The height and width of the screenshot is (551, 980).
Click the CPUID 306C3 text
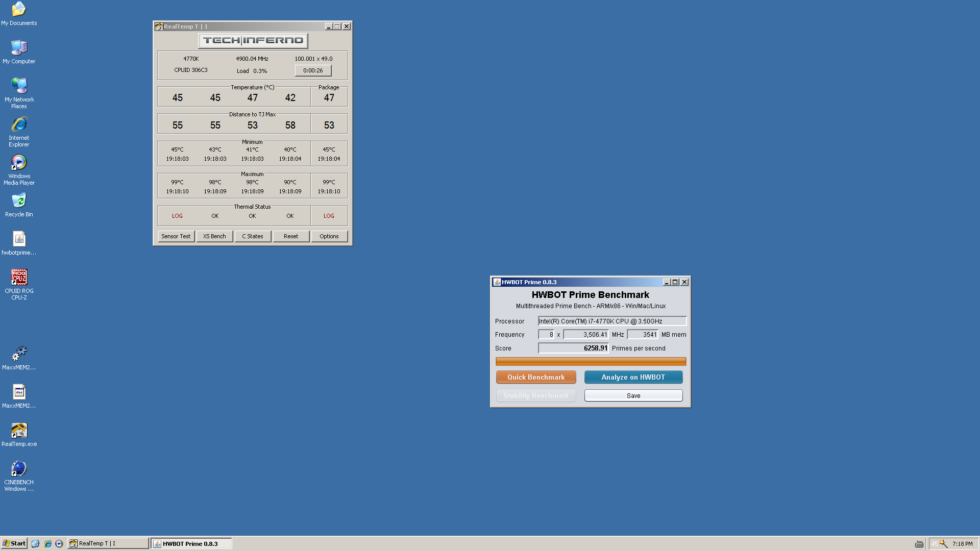[191, 70]
